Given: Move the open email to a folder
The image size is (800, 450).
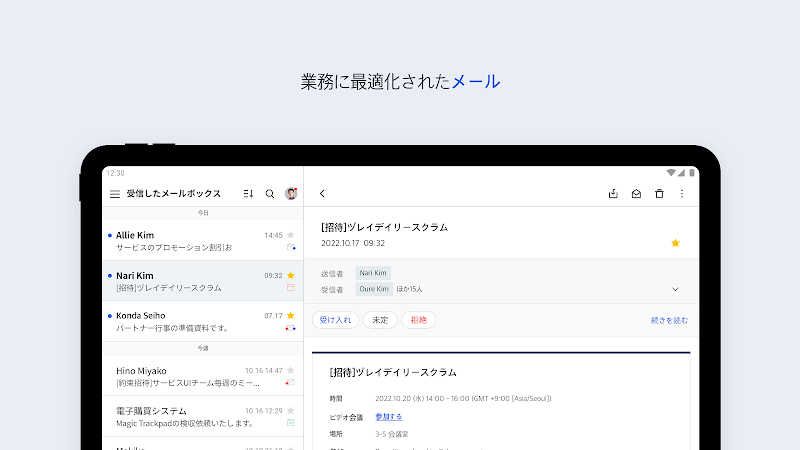Looking at the screenshot, I should [613, 194].
